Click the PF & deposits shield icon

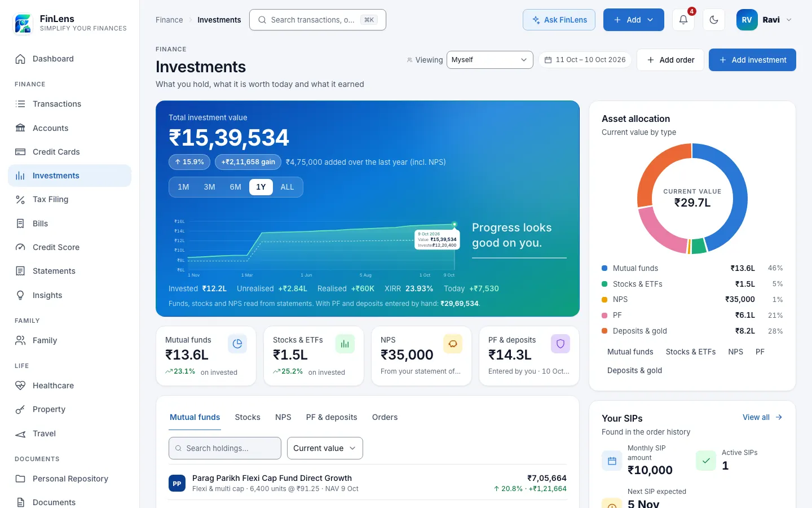coord(561,344)
